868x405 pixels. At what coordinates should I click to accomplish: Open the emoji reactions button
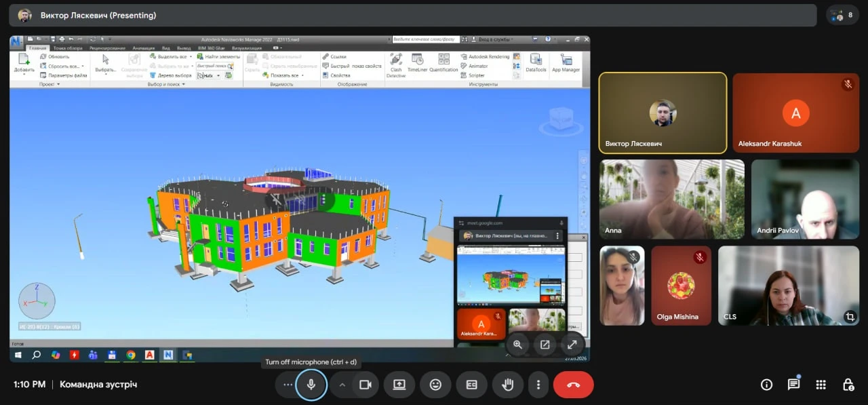tap(435, 385)
